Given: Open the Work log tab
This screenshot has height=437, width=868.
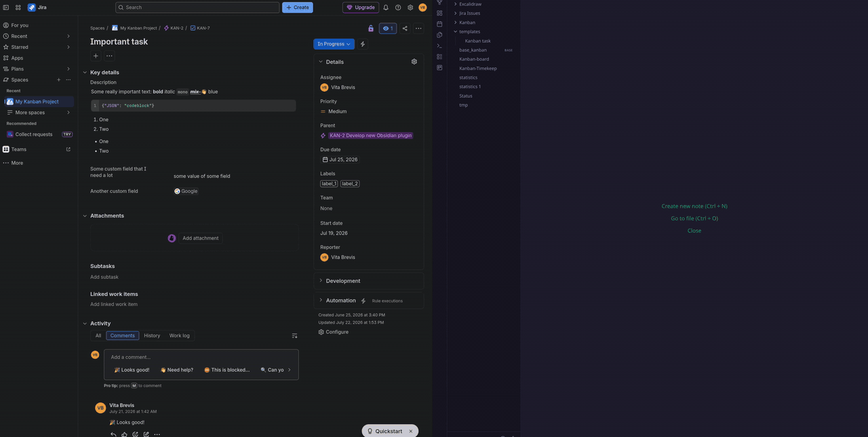Looking at the screenshot, I should coord(180,336).
